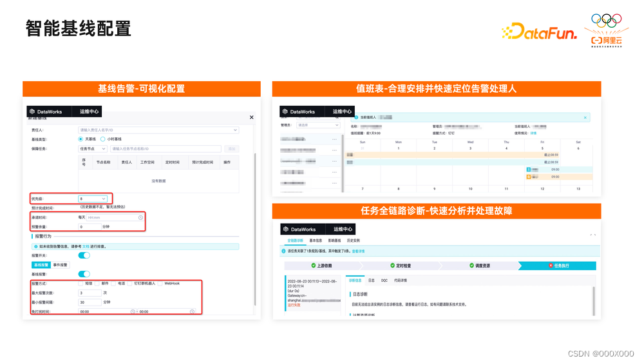
Task: Click the end-time clock icon in 免打扰时间
Action: (x=192, y=311)
